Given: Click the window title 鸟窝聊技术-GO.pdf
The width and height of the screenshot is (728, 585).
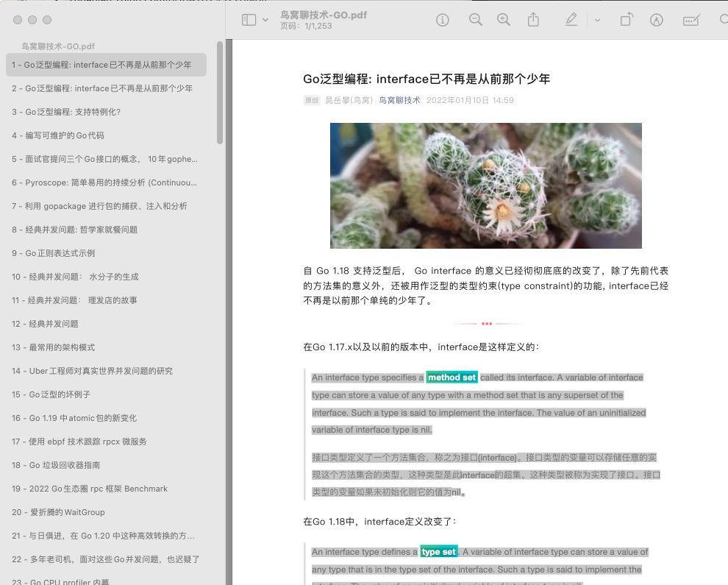Looking at the screenshot, I should [324, 15].
